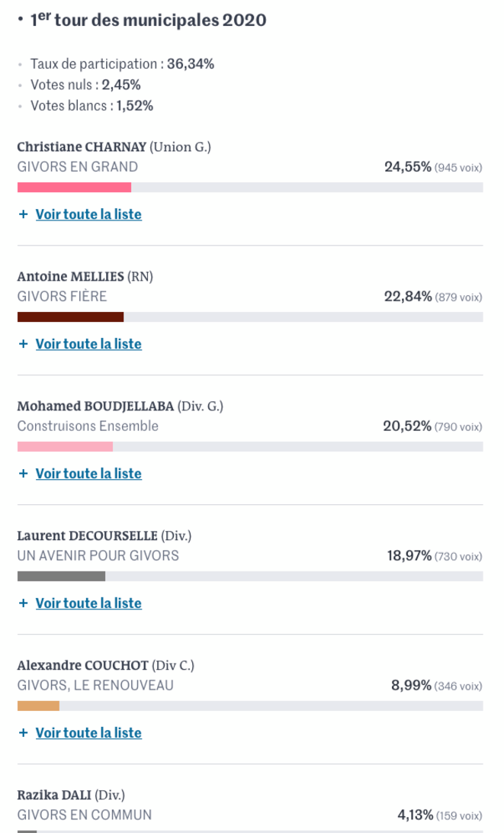The image size is (504, 833).
Task: Click the 24,55% score for CHARNAY
Action: [x=408, y=167]
